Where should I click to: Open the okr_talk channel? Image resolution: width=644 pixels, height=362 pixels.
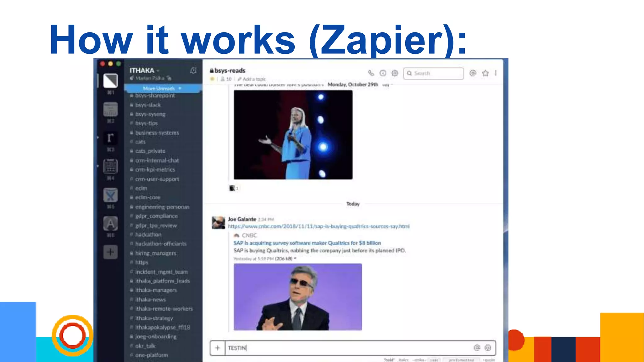point(145,346)
